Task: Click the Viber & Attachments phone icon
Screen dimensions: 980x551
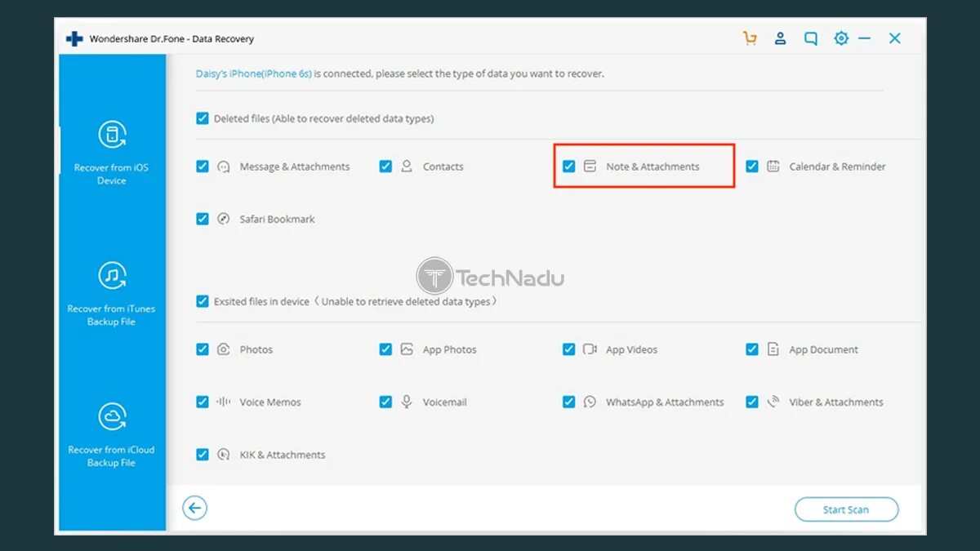Action: click(773, 402)
